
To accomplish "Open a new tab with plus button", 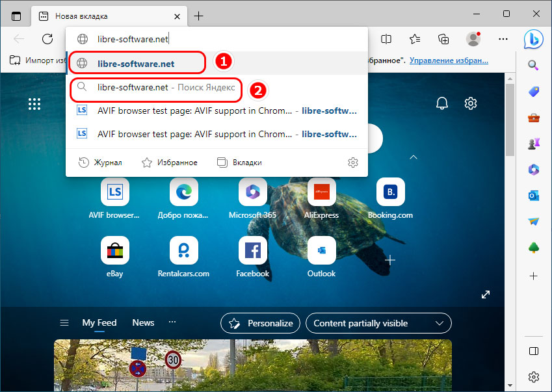I will 198,16.
